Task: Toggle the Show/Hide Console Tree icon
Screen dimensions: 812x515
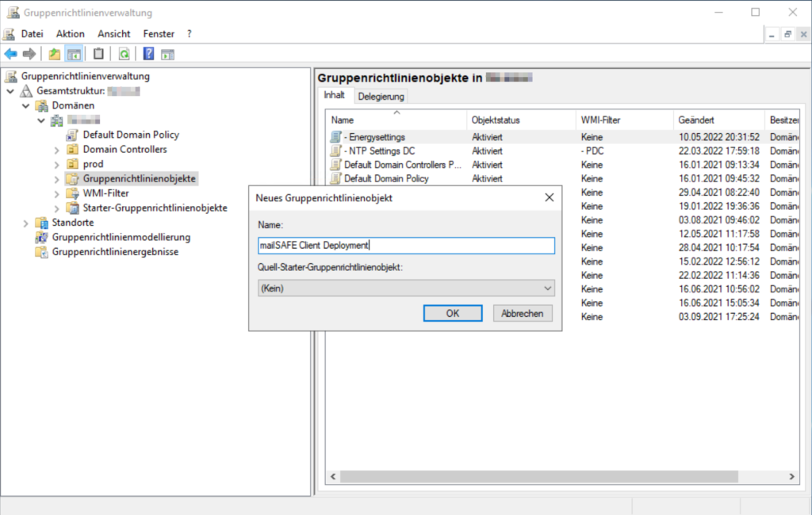Action: (73, 54)
